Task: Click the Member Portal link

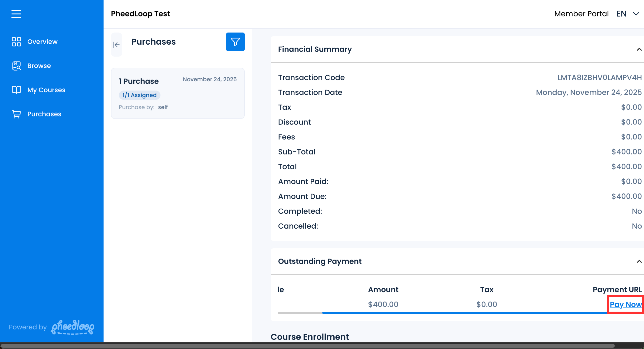Action: click(581, 14)
